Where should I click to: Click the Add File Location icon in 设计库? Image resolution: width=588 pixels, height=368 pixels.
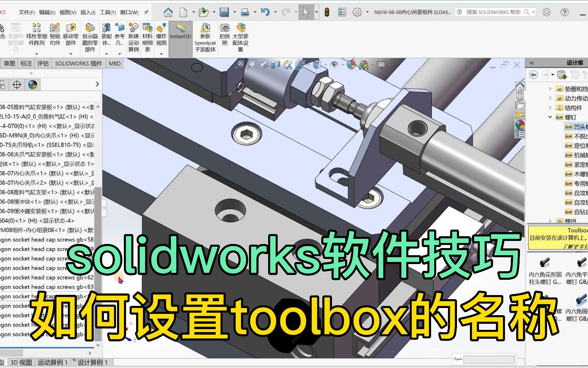click(562, 75)
